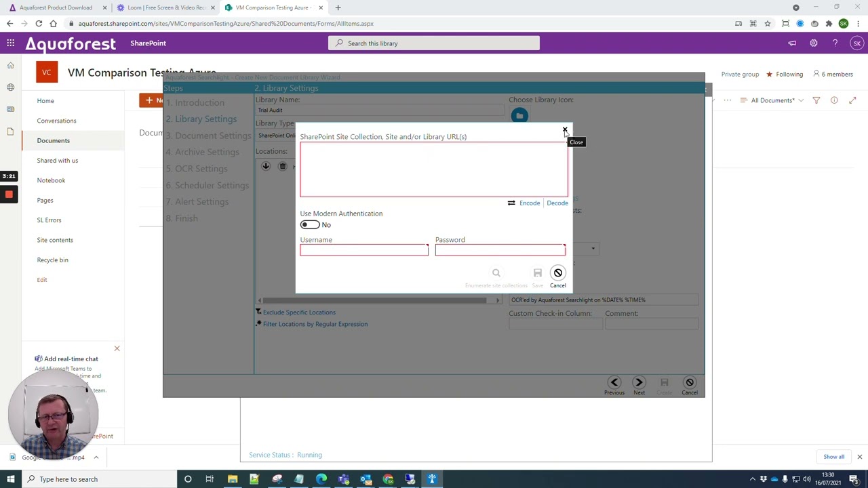Click the 6 members link
This screenshot has height=488, width=868.
[x=833, y=75]
